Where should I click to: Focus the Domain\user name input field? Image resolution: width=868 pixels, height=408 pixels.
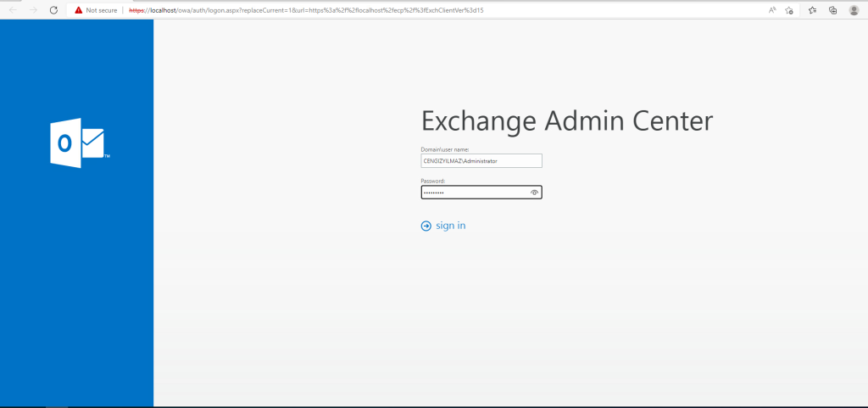pos(481,160)
